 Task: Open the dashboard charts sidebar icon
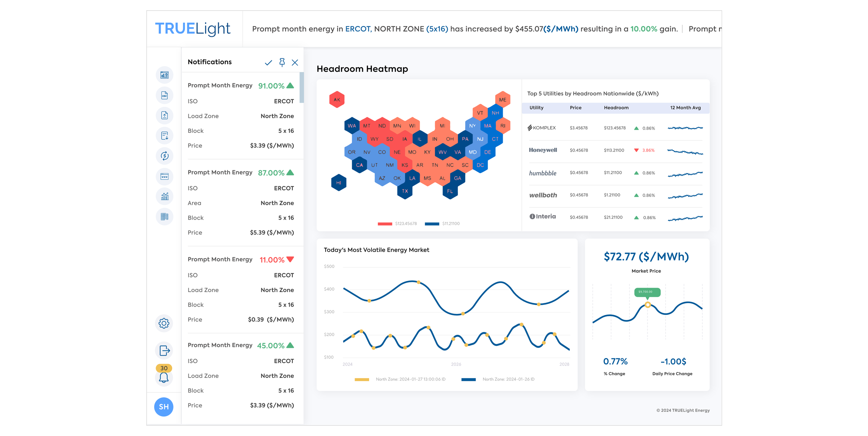[x=165, y=75]
